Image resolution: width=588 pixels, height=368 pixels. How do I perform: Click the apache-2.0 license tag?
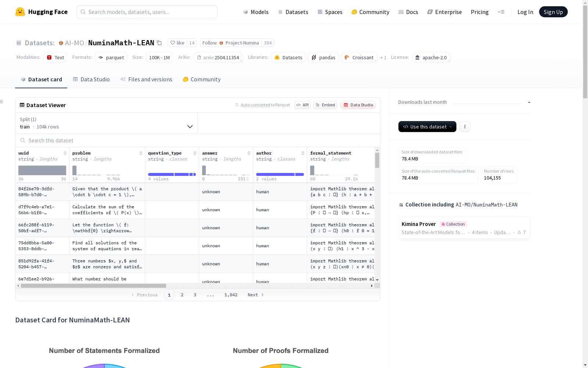(431, 57)
